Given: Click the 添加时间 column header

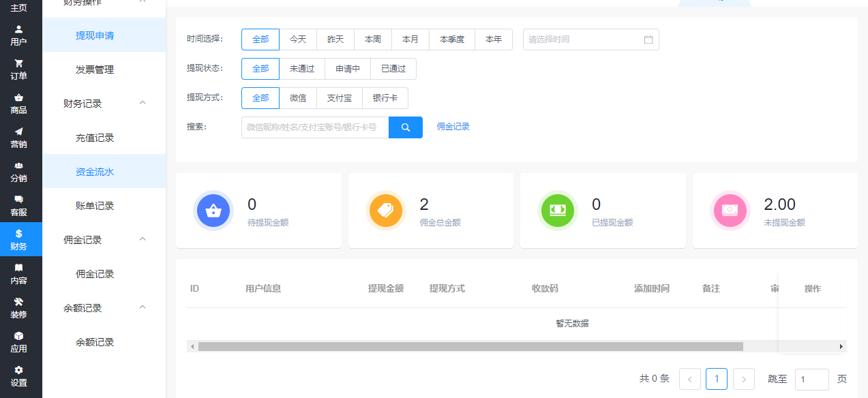Looking at the screenshot, I should tap(652, 288).
